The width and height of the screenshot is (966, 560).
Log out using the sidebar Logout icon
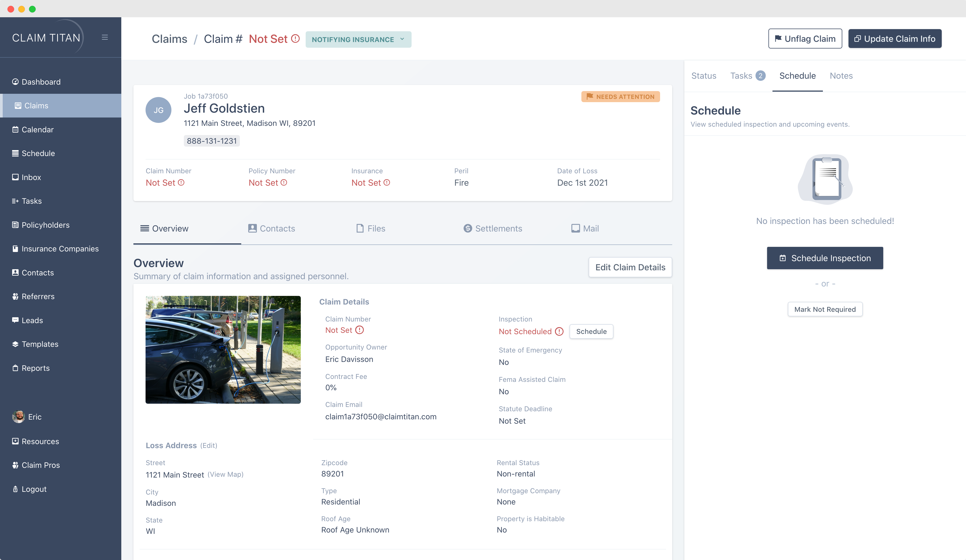34,489
